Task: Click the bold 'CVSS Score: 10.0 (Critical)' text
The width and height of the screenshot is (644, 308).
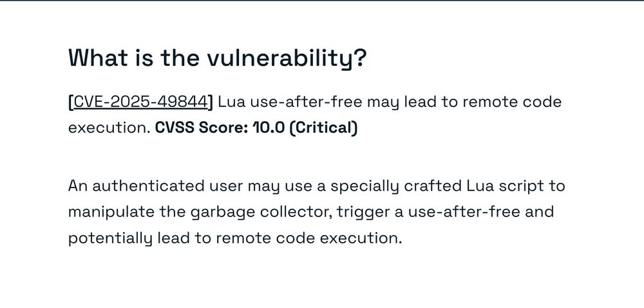Action: point(256,128)
